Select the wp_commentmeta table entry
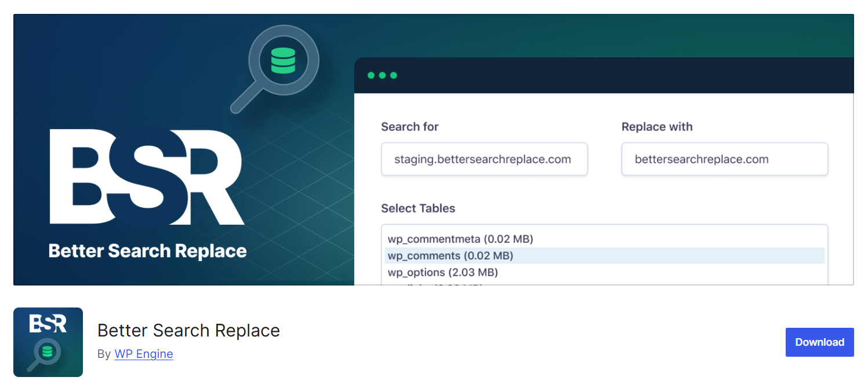The width and height of the screenshot is (868, 388). pos(460,239)
